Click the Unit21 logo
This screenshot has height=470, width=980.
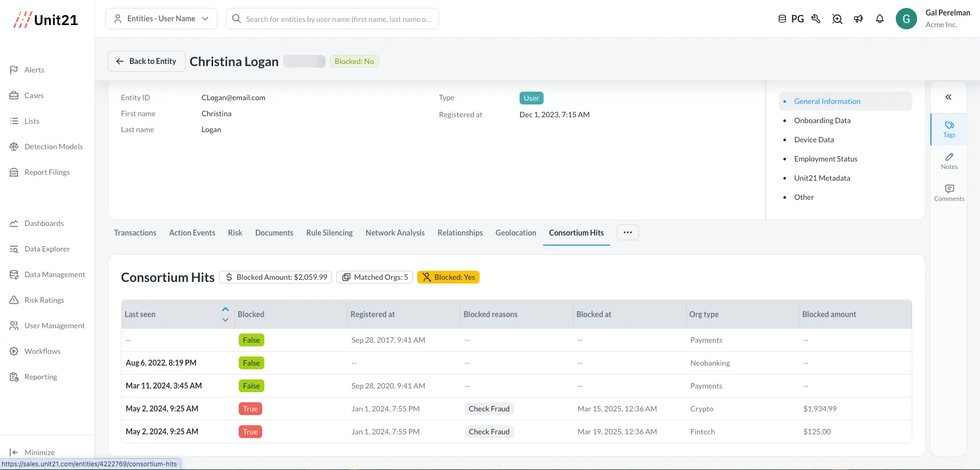[x=46, y=20]
